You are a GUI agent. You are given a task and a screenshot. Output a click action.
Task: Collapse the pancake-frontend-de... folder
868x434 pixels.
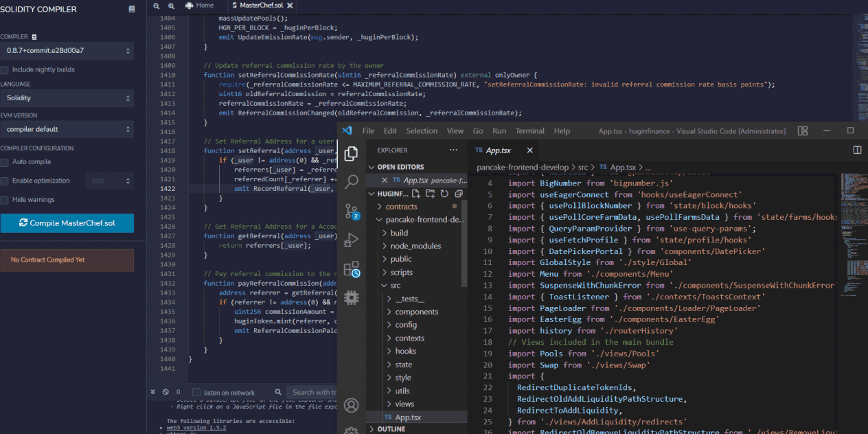(x=417, y=220)
